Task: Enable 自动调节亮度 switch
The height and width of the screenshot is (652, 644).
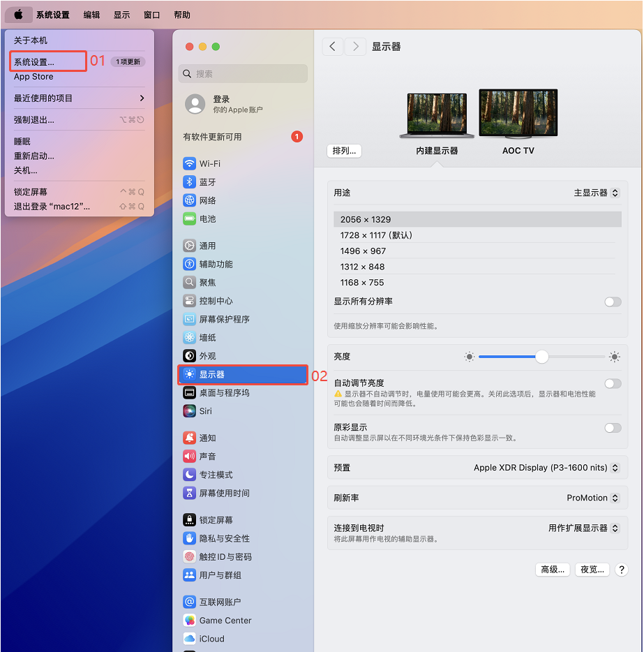Action: pyautogui.click(x=612, y=383)
